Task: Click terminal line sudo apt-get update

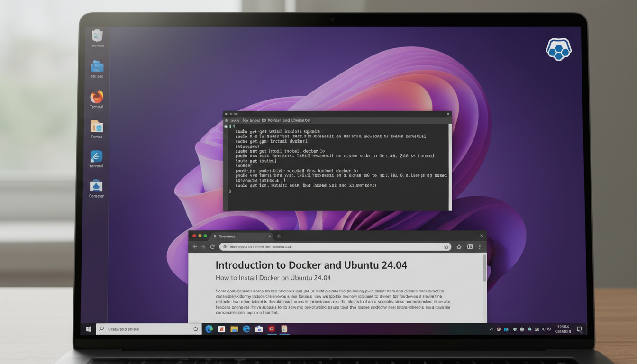Action: [278, 131]
